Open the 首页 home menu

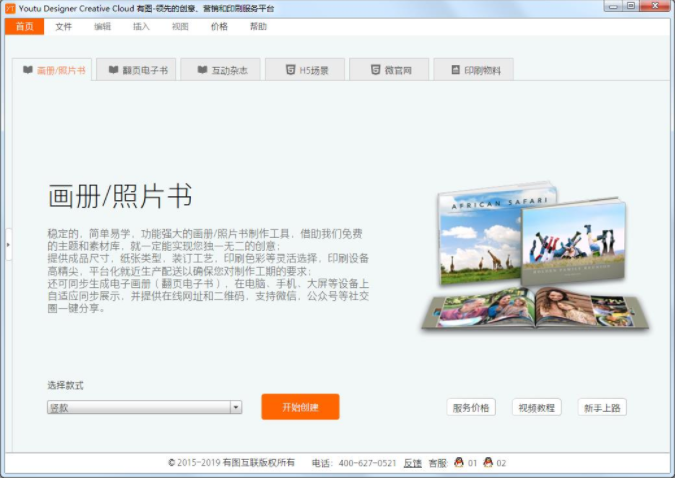(25, 27)
